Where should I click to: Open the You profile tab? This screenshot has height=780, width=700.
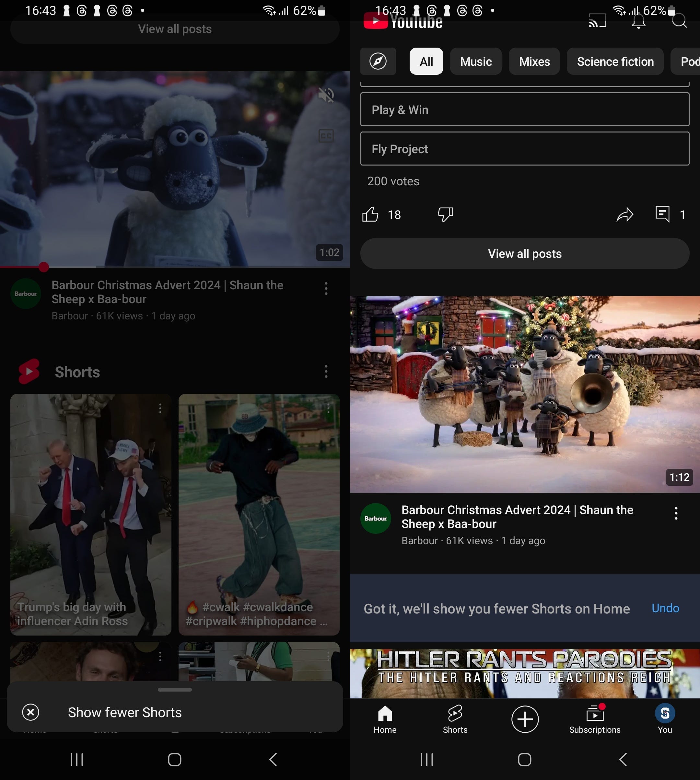click(665, 719)
